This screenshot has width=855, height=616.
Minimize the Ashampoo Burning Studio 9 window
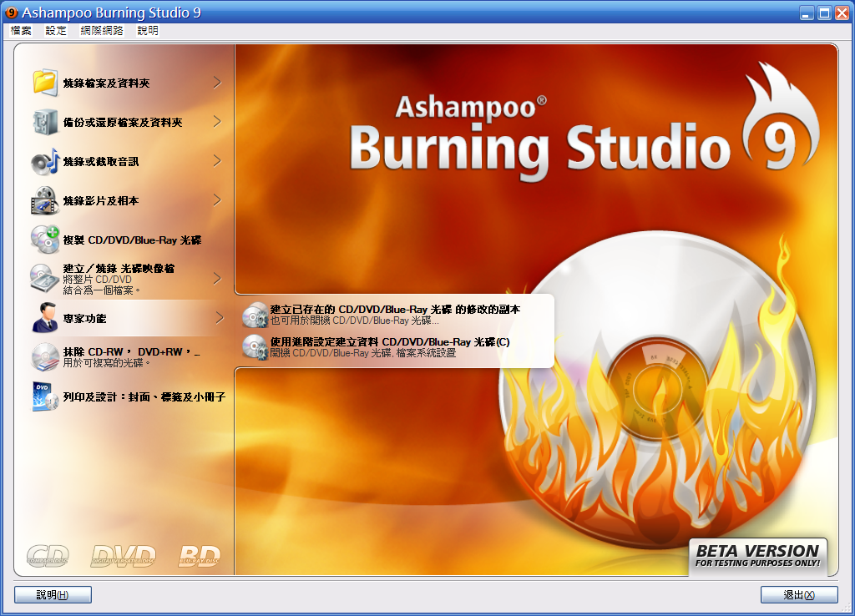tap(807, 13)
